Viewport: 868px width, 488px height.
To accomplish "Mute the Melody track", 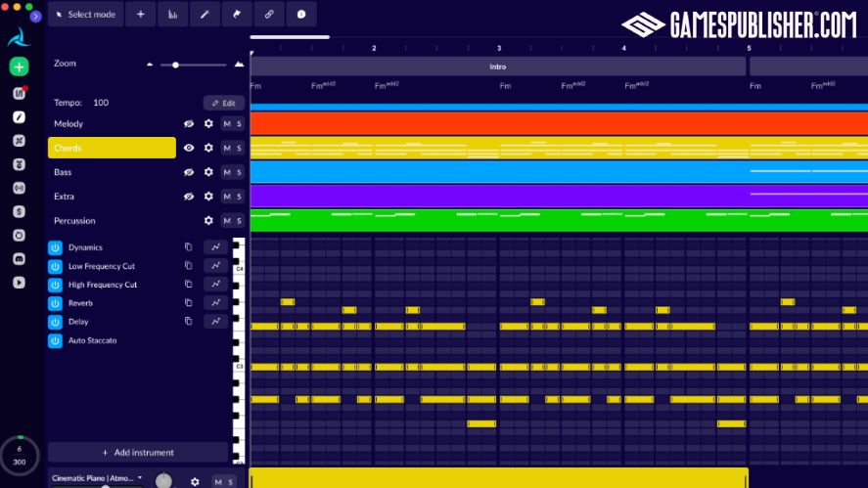I will tap(227, 124).
